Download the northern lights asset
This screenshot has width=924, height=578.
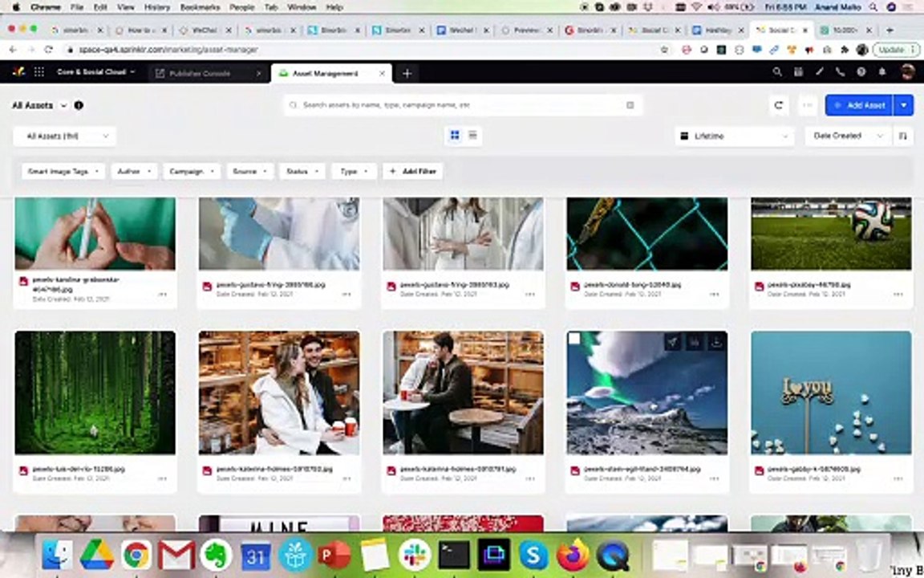click(x=716, y=342)
